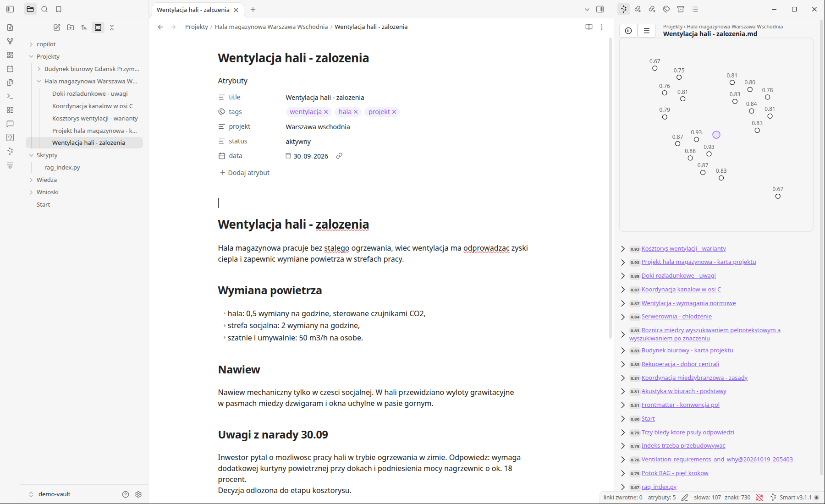Open the bookmarks pane icon
This screenshot has width=825, height=504.
pyautogui.click(x=59, y=9)
